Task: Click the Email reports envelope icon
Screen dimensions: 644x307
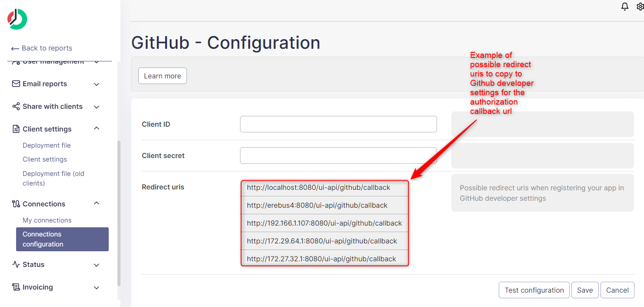Action: [16, 84]
